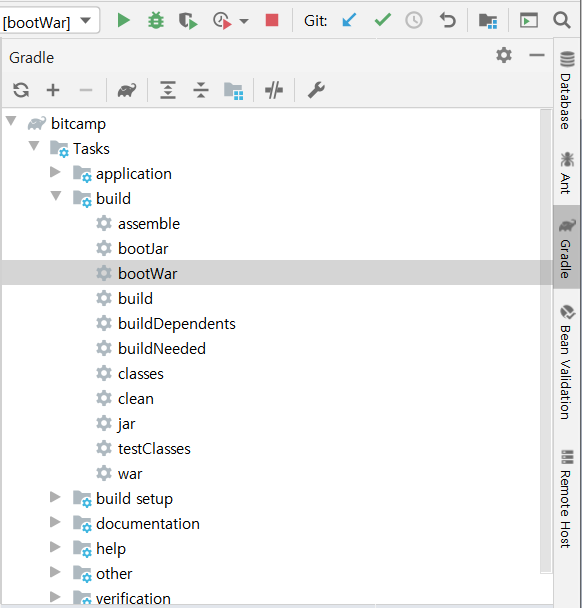Open Run Anything window icon
Image resolution: width=582 pixels, height=608 pixels.
click(x=528, y=20)
